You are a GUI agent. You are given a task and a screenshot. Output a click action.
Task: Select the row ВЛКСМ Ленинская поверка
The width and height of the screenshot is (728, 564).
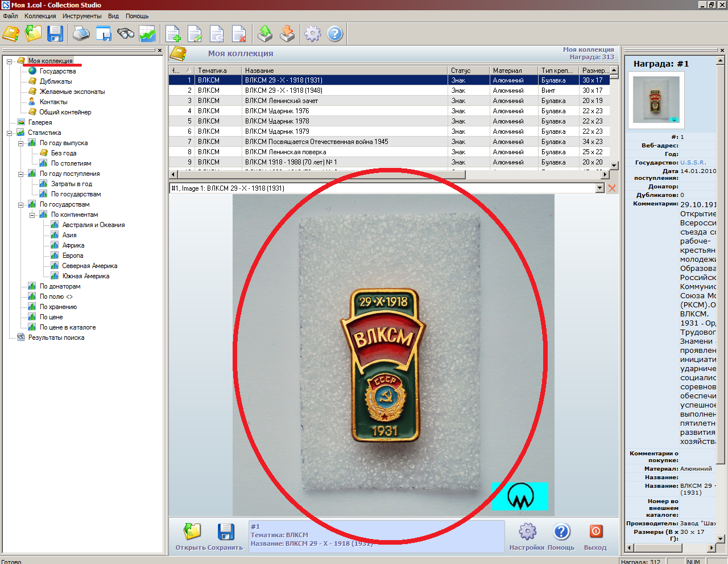click(x=389, y=152)
